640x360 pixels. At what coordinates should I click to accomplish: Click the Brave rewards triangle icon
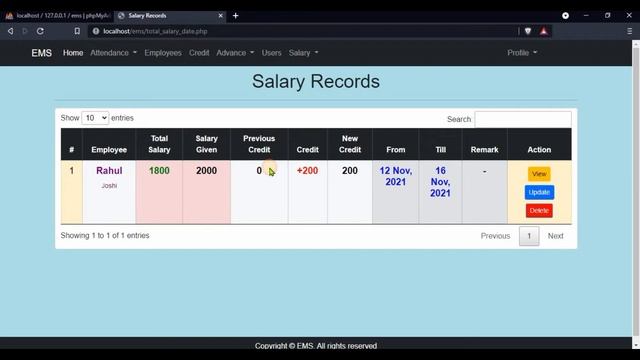click(544, 31)
